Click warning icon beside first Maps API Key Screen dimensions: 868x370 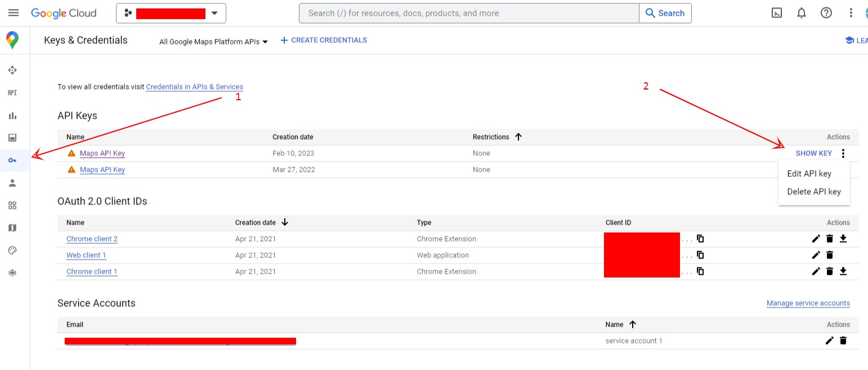pyautogui.click(x=71, y=153)
